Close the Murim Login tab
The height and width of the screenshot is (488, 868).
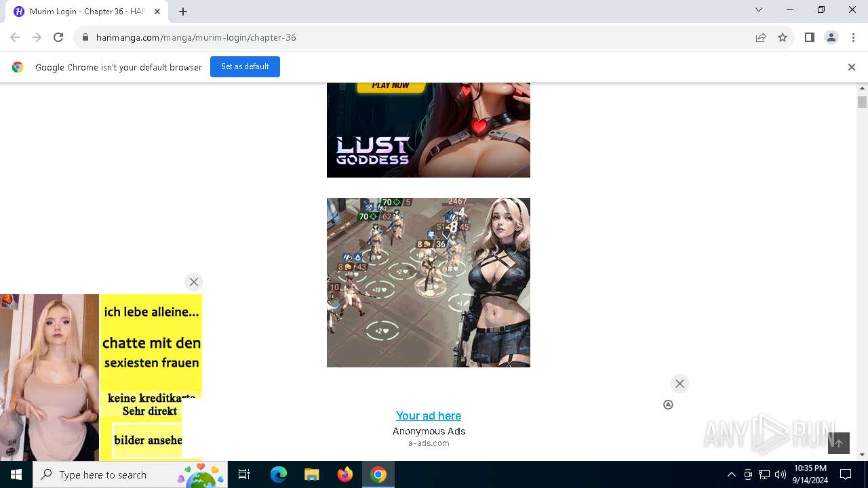(x=157, y=12)
